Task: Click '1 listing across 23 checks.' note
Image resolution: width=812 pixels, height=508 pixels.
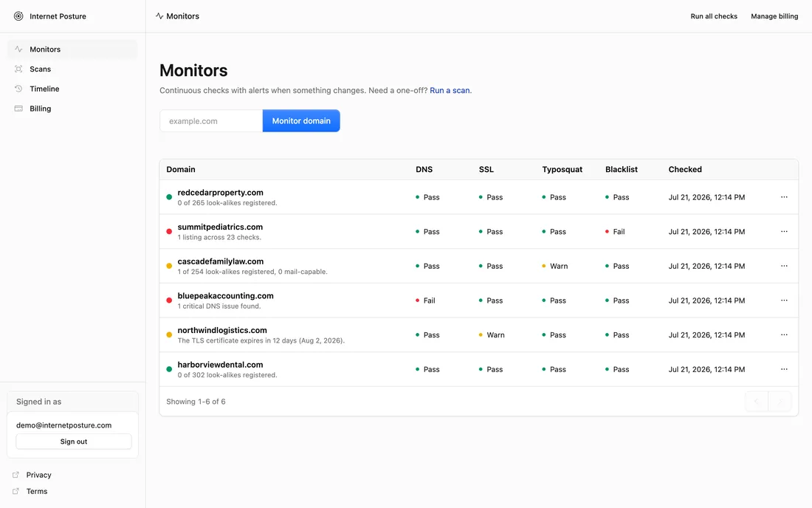Action: (x=219, y=237)
